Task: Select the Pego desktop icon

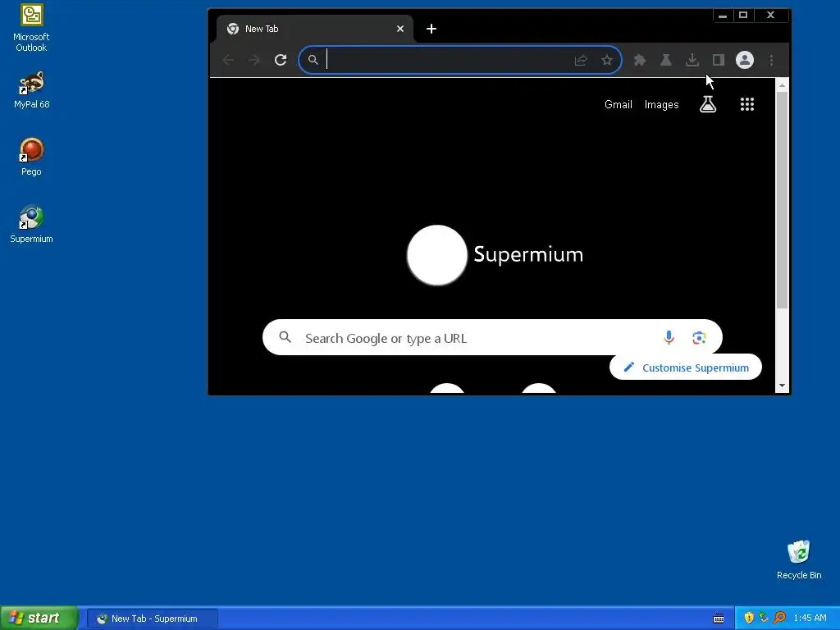Action: tap(31, 157)
